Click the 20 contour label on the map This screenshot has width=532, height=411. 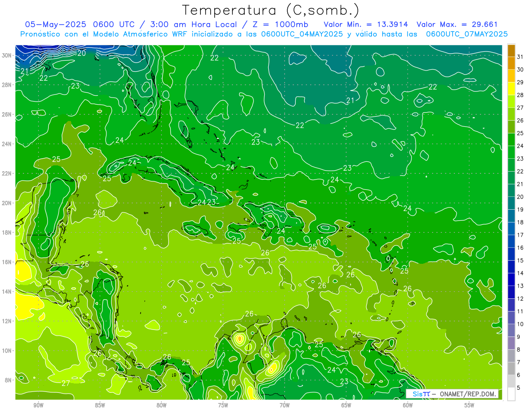(82, 53)
